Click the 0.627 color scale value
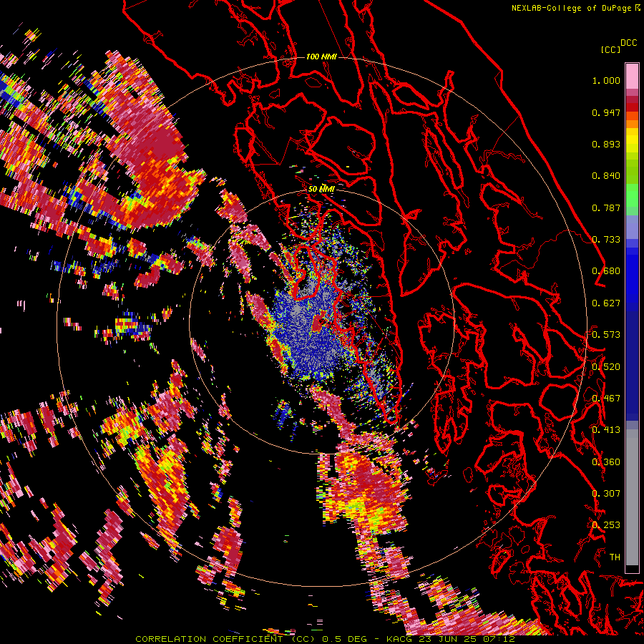 click(606, 303)
